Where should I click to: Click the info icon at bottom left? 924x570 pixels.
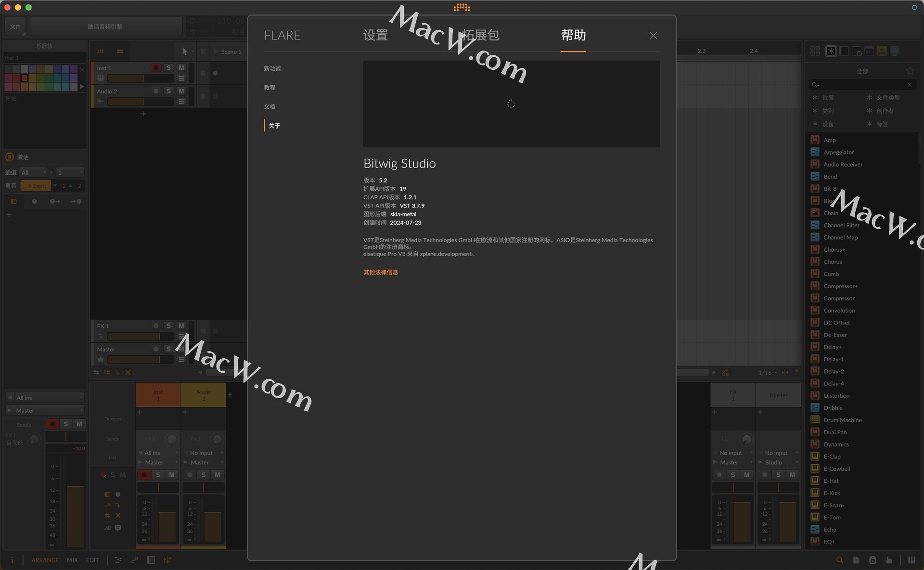[12, 560]
